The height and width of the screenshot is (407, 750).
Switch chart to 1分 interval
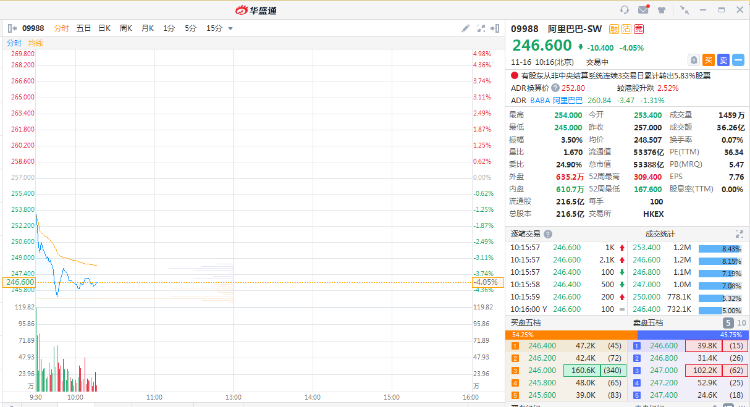coord(169,29)
